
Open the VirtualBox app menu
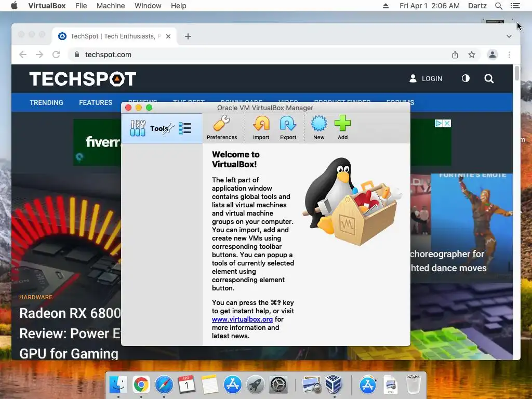pyautogui.click(x=47, y=6)
